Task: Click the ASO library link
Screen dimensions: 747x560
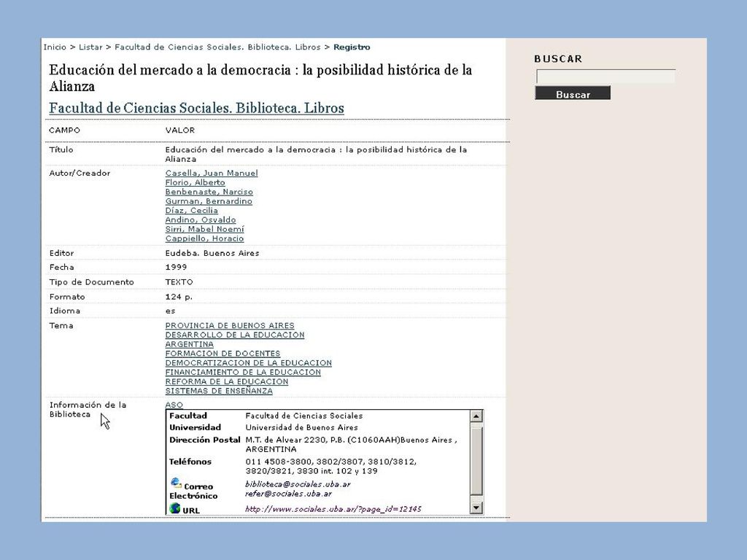Action: 174,405
